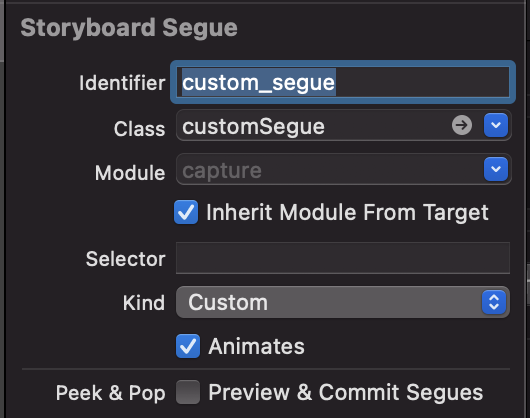Click the Selector text field
The height and width of the screenshot is (418, 530).
[343, 258]
